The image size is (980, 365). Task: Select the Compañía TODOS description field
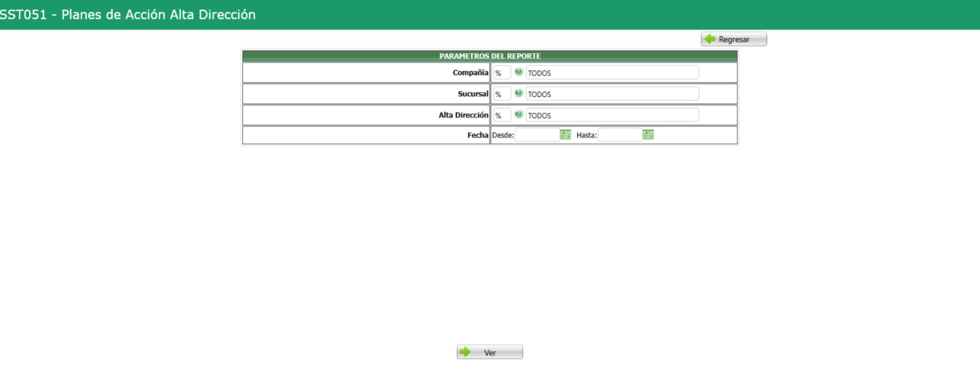coord(612,72)
